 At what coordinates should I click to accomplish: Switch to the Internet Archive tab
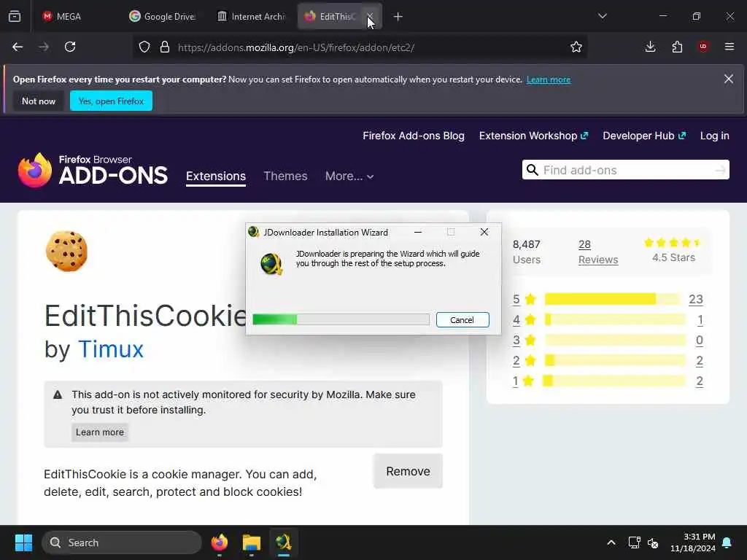pos(251,17)
